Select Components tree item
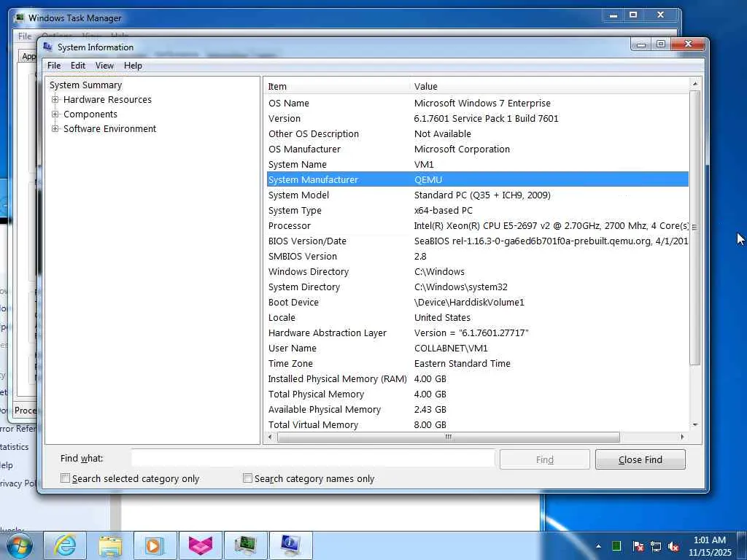The width and height of the screenshot is (747, 560). pyautogui.click(x=90, y=114)
